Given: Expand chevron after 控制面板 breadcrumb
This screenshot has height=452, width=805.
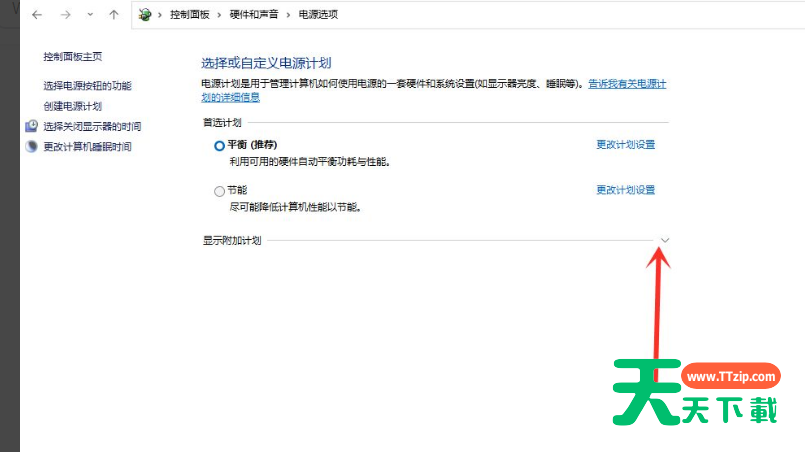Looking at the screenshot, I should pos(219,15).
